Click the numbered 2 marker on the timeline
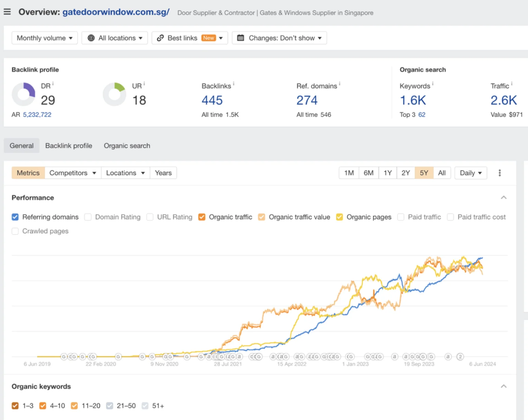 click(460, 356)
